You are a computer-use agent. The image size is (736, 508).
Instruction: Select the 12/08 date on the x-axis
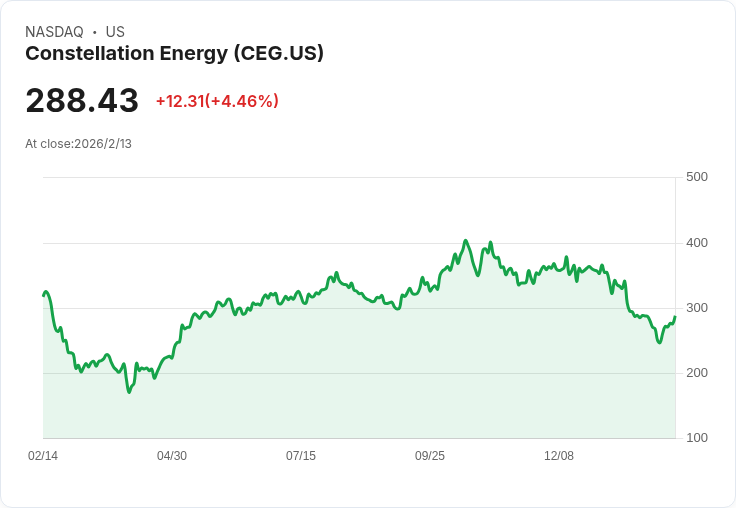(x=559, y=456)
